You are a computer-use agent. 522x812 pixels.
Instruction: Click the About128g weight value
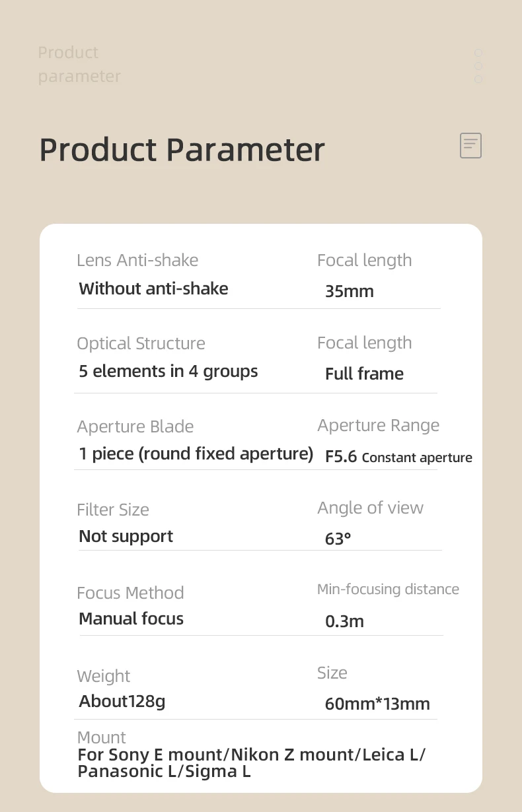(122, 701)
